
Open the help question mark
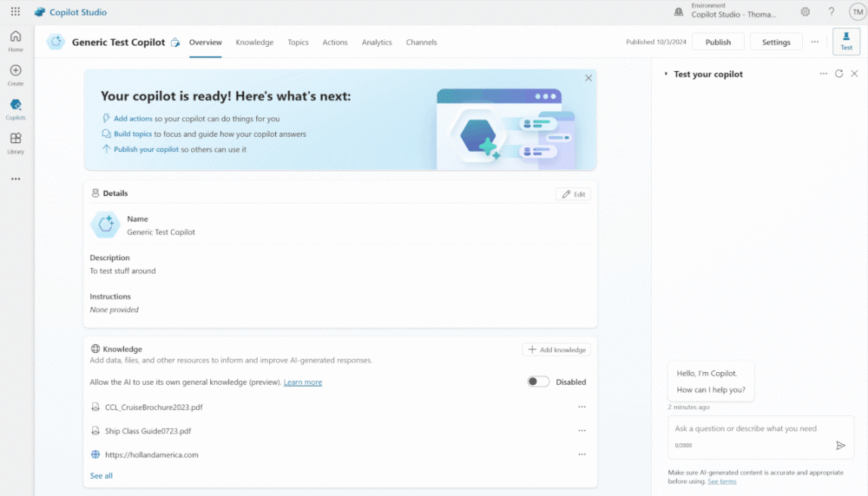coord(831,11)
